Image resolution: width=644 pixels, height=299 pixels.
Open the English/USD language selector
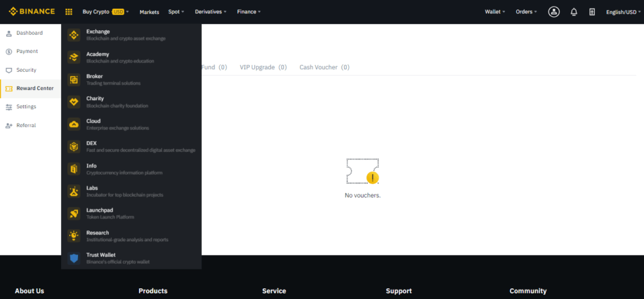click(623, 12)
